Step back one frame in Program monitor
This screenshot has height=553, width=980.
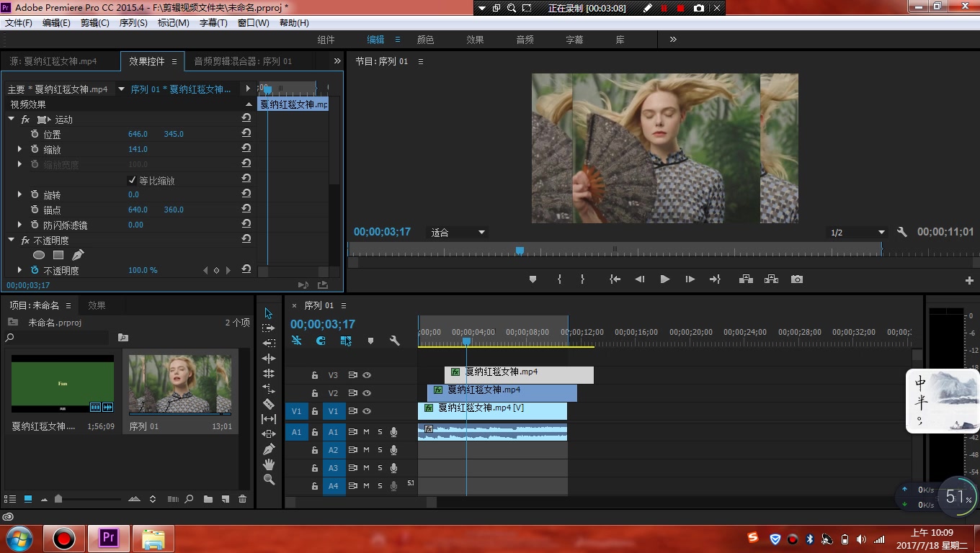[639, 279]
